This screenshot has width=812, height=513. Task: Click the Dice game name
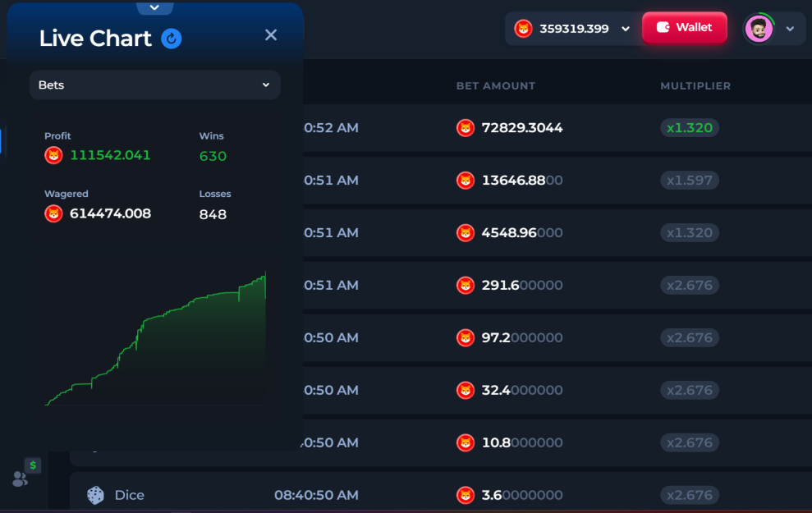tap(130, 496)
